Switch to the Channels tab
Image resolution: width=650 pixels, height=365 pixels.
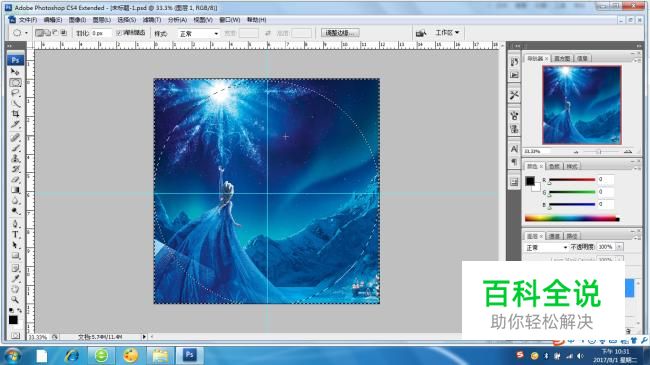tap(554, 236)
